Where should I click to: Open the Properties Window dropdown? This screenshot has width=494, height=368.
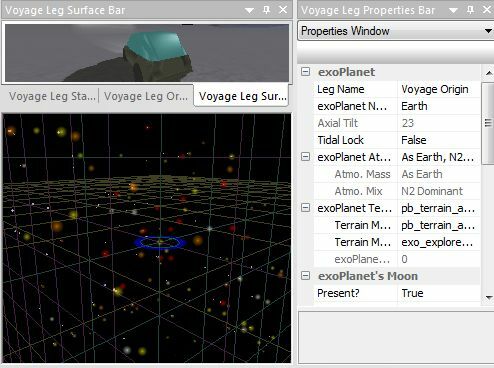point(488,31)
